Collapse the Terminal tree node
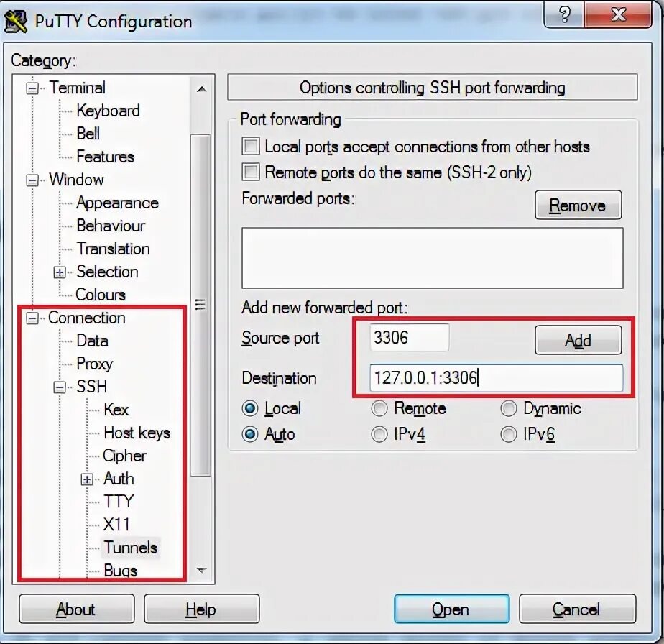 click(32, 88)
